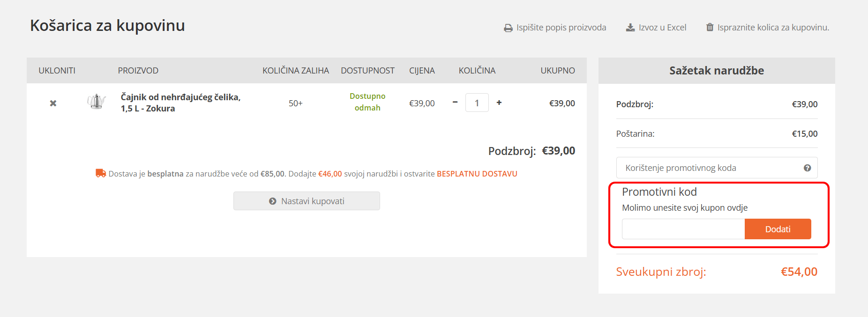Decrease quantity with the minus icon

coord(454,102)
